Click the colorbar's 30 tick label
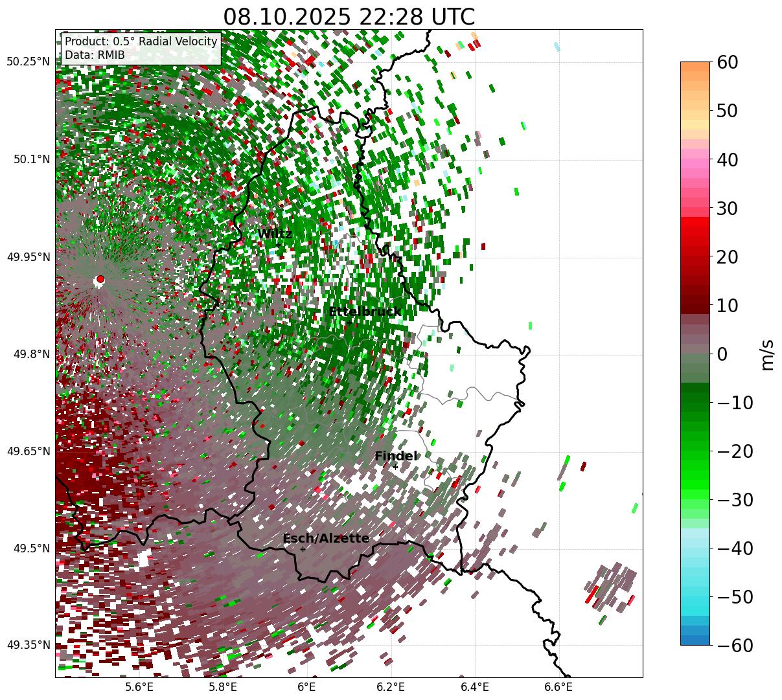Image resolution: width=782 pixels, height=700 pixels. pos(726,208)
